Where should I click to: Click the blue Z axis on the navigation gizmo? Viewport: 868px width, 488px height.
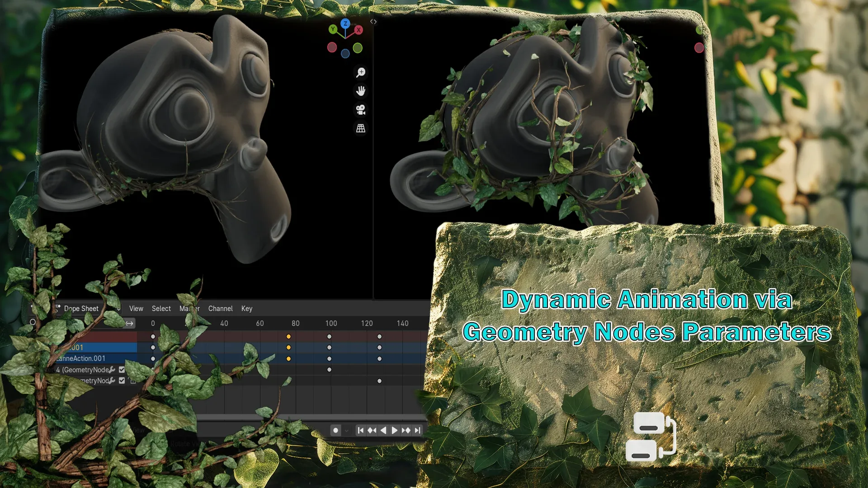345,24
